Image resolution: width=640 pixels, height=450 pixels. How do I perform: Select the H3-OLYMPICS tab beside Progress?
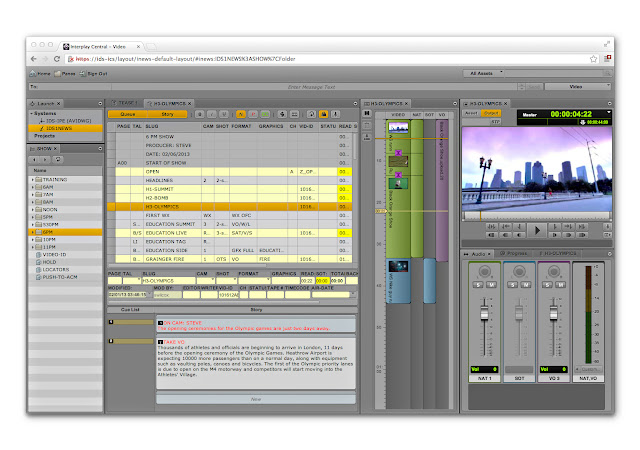tap(558, 254)
